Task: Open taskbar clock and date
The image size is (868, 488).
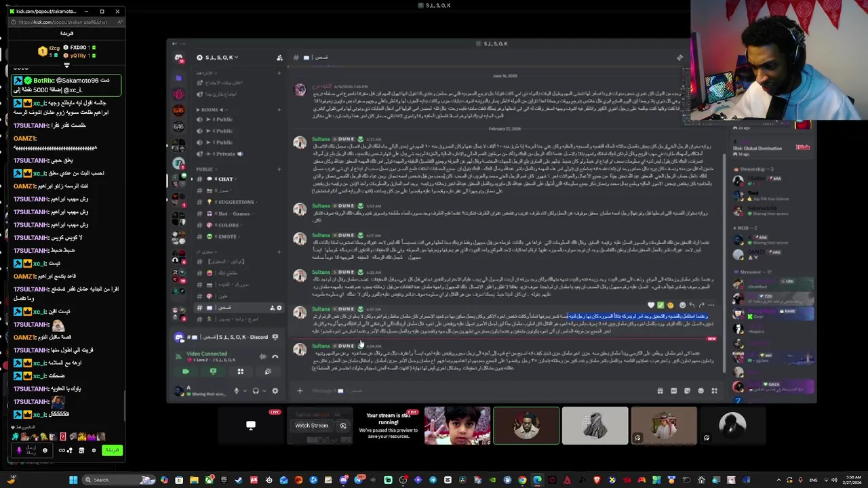Action: coord(852,480)
